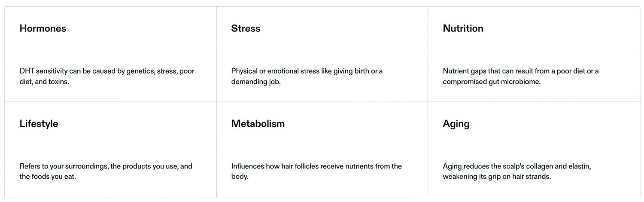Select the Aging heading

pos(456,124)
